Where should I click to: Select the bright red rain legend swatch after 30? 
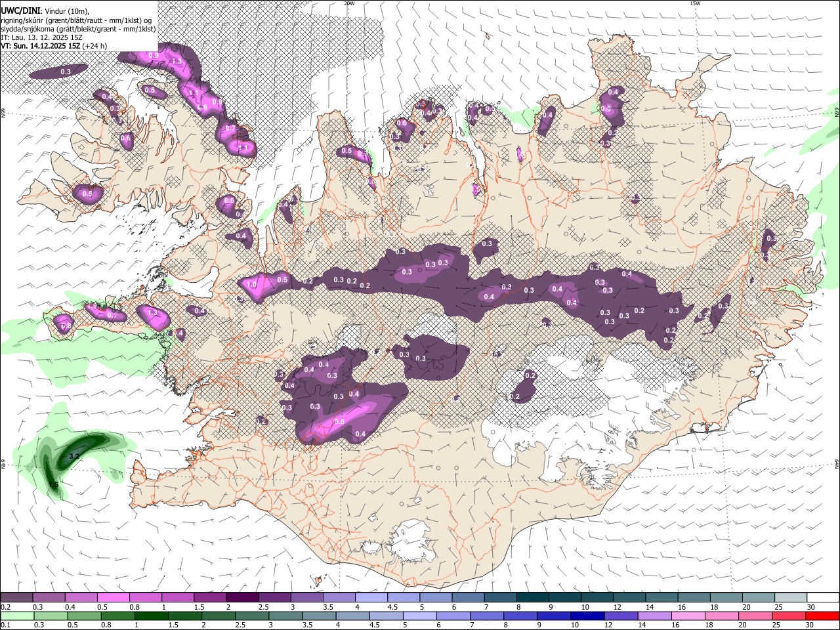[822, 616]
